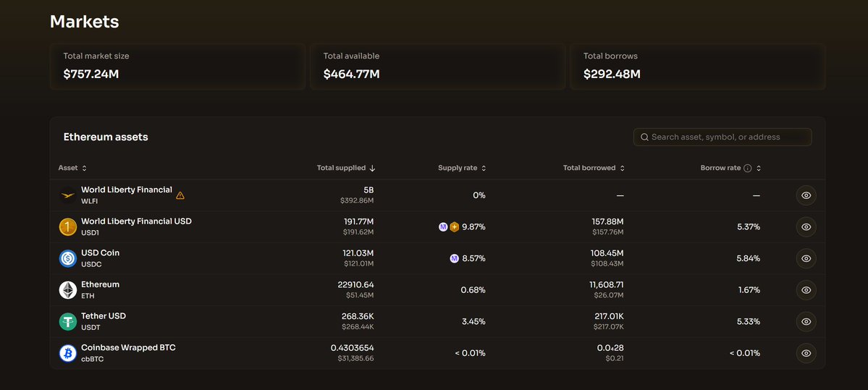Sort by Supply rate column header

coord(462,168)
